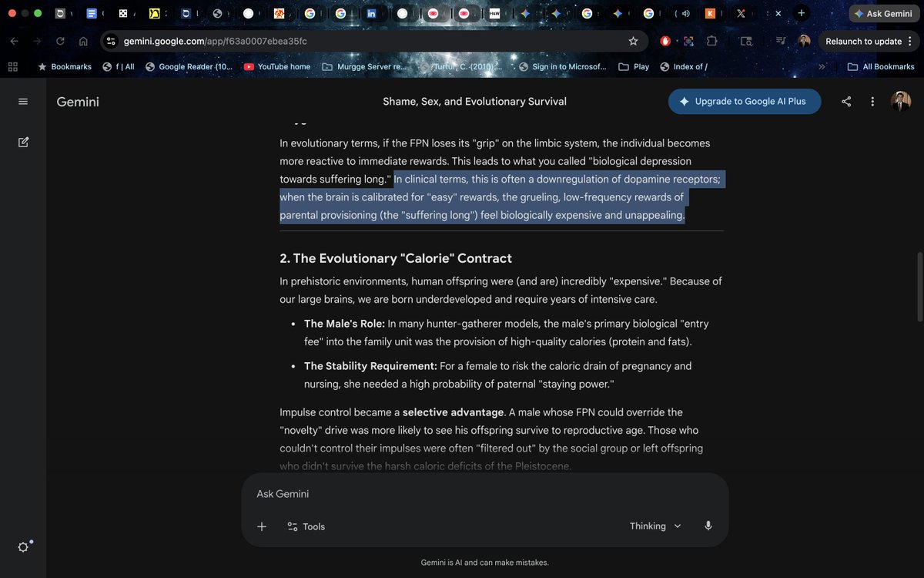Close the current Gemini tab
Image resolution: width=924 pixels, height=578 pixels.
coord(778,13)
